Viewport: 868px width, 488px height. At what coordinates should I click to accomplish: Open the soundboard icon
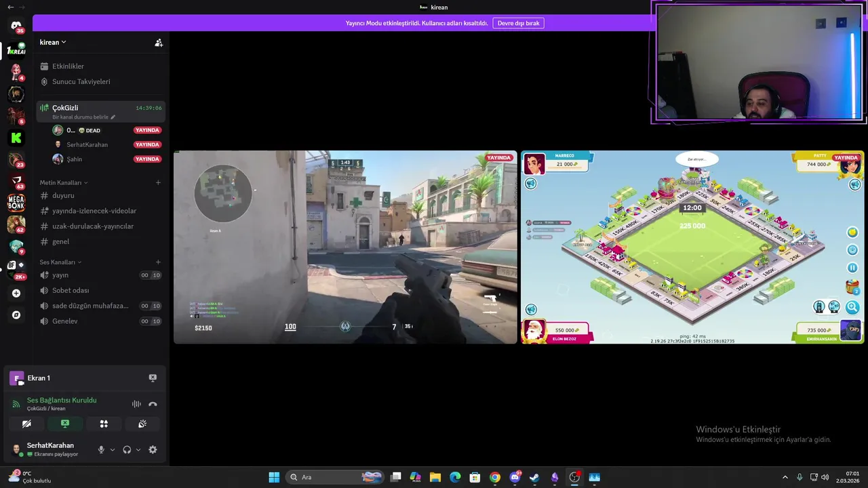[142, 424]
